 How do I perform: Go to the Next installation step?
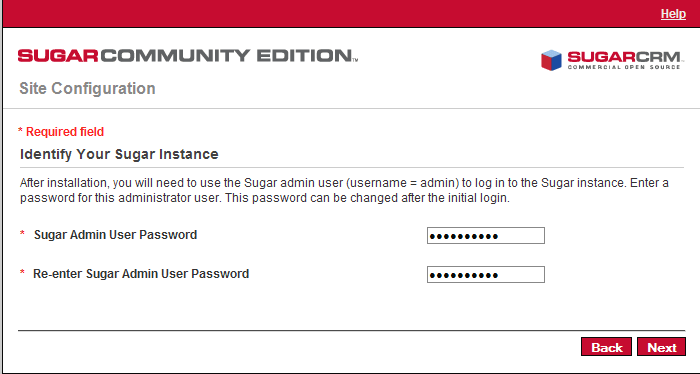point(661,347)
